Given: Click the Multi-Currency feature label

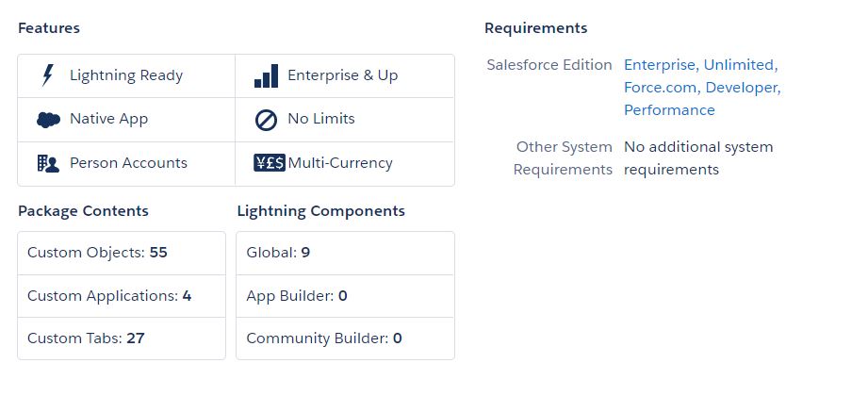Looking at the screenshot, I should pyautogui.click(x=340, y=163).
